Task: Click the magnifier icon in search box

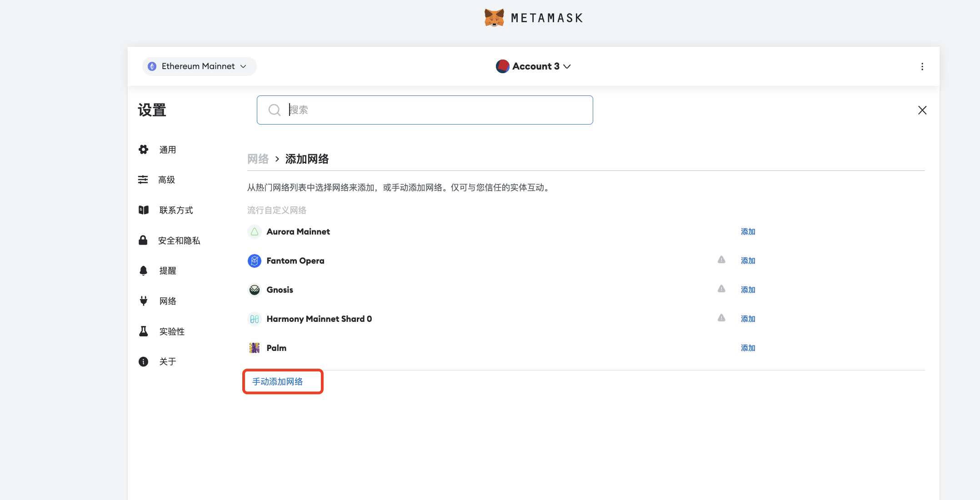Action: tap(275, 110)
